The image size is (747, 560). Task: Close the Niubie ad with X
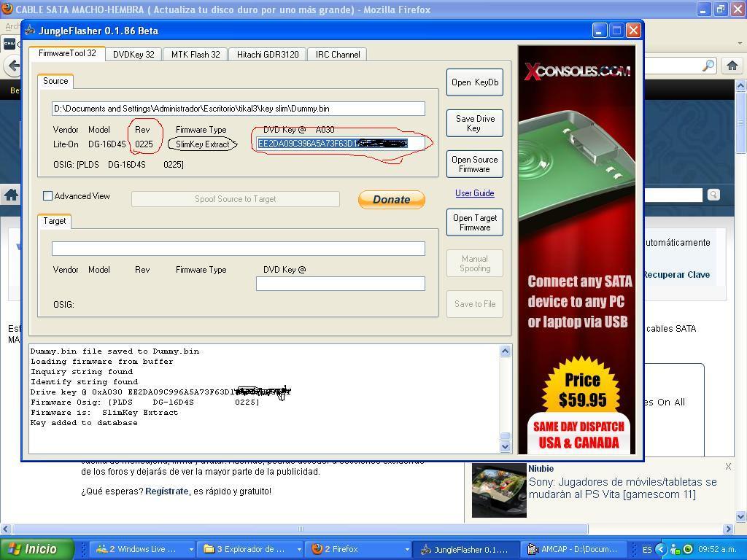click(x=728, y=467)
